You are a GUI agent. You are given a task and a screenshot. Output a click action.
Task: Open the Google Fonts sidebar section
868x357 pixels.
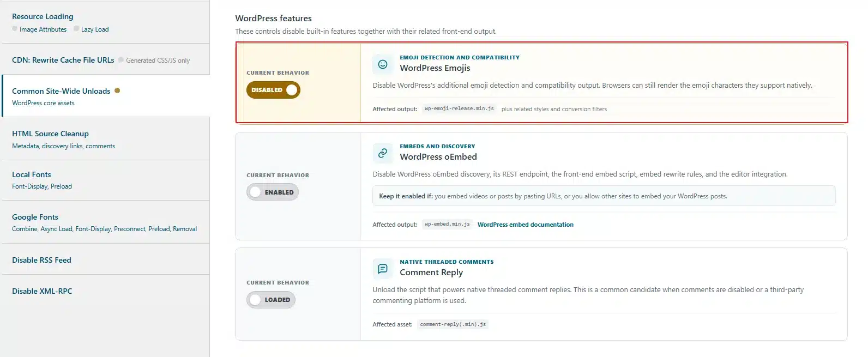pyautogui.click(x=35, y=217)
